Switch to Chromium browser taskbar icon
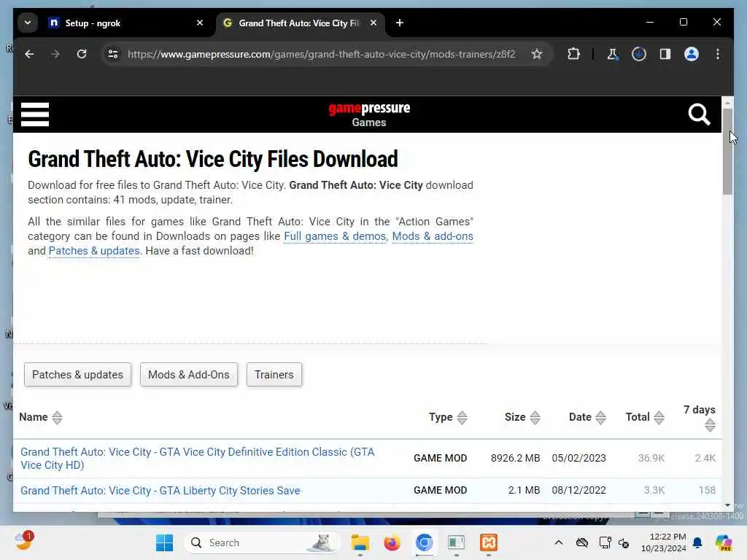This screenshot has height=560, width=747. point(424,542)
